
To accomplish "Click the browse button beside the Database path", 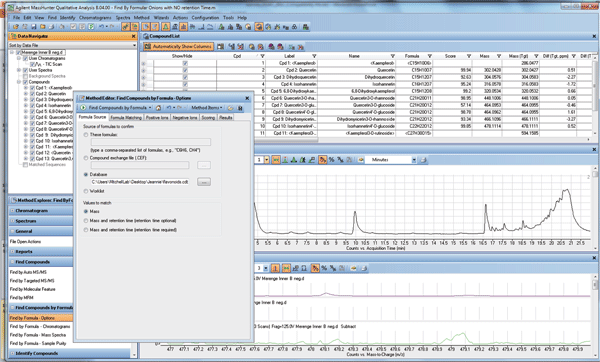I will click(204, 182).
